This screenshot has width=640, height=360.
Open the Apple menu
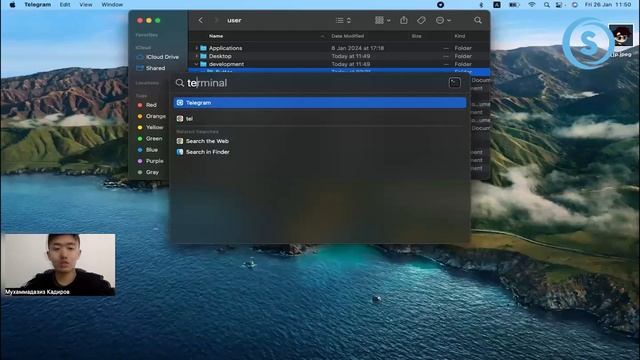(x=12, y=4)
